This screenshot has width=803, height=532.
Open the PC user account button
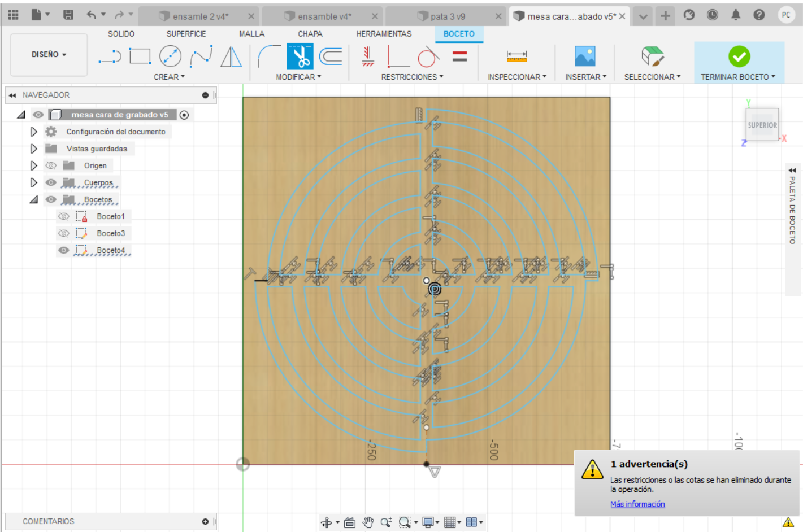pos(786,15)
